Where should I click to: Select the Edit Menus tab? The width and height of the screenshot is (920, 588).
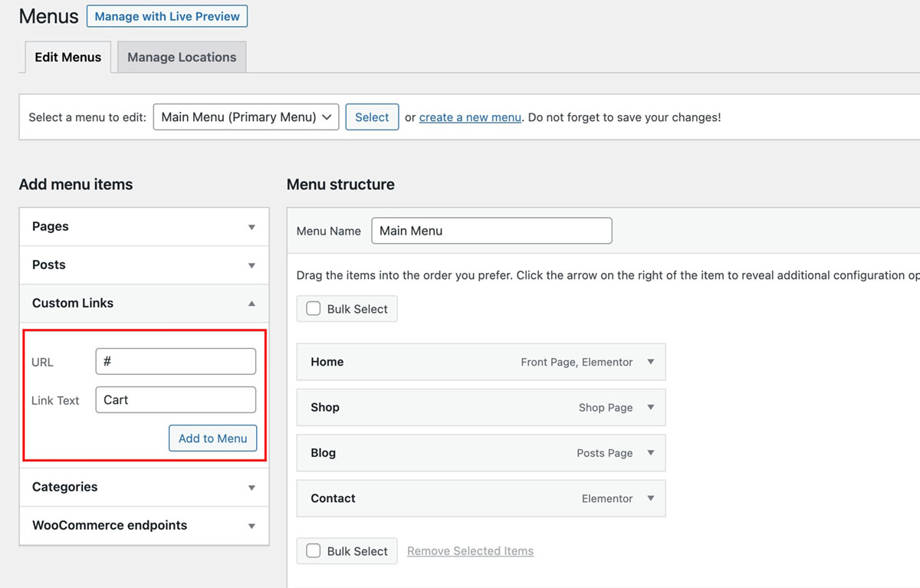pyautogui.click(x=68, y=57)
